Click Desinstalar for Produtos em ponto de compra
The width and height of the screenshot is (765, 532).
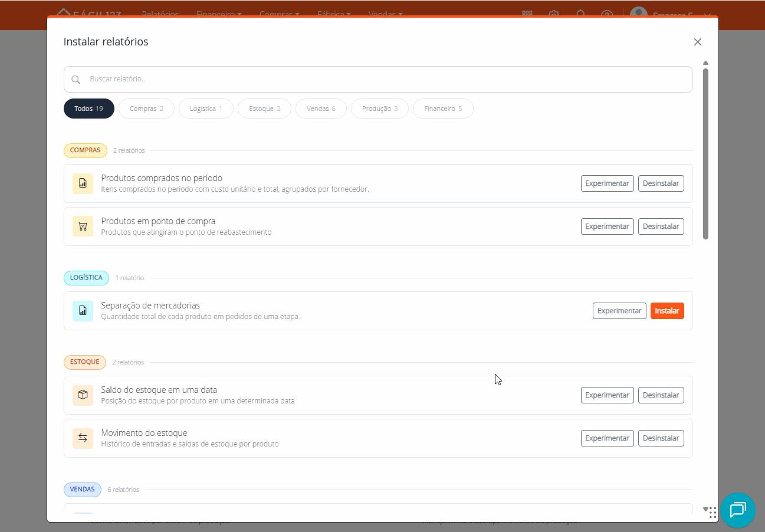point(661,226)
